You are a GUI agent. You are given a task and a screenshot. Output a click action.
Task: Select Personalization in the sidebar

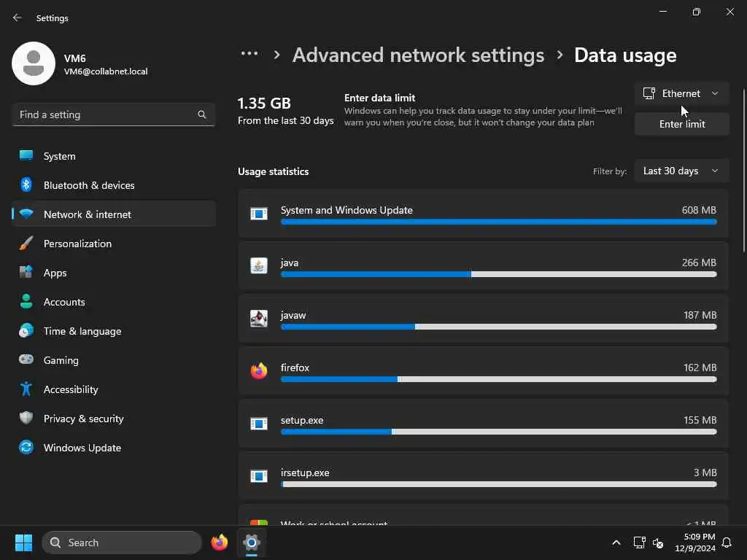[77, 244]
